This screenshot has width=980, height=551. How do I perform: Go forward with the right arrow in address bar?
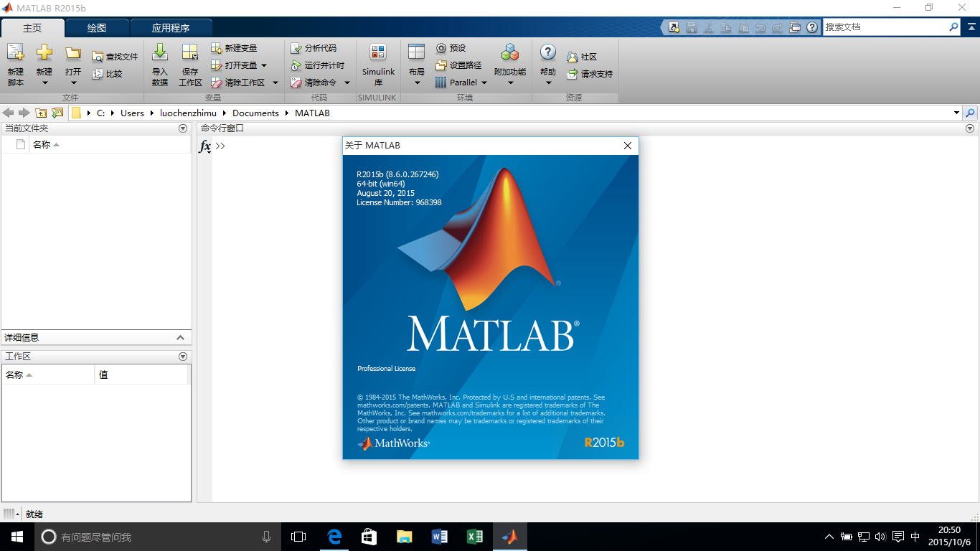[x=24, y=113]
